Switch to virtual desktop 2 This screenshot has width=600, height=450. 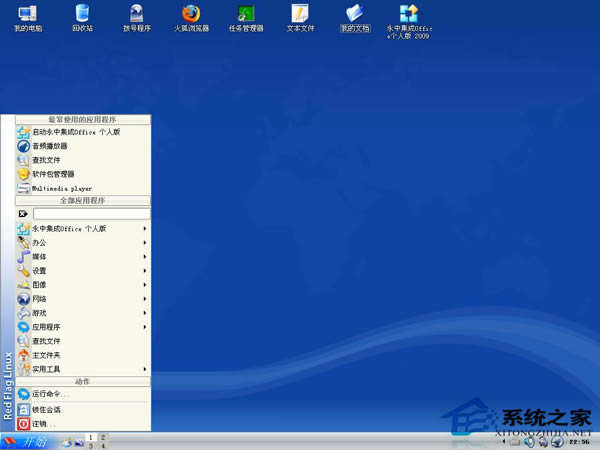pos(103,437)
